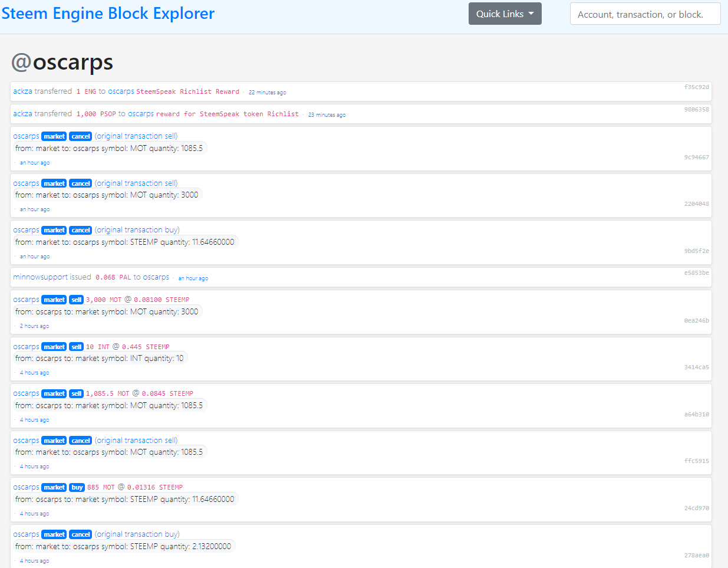
Task: View transaction hash 2204048
Action: click(x=697, y=204)
